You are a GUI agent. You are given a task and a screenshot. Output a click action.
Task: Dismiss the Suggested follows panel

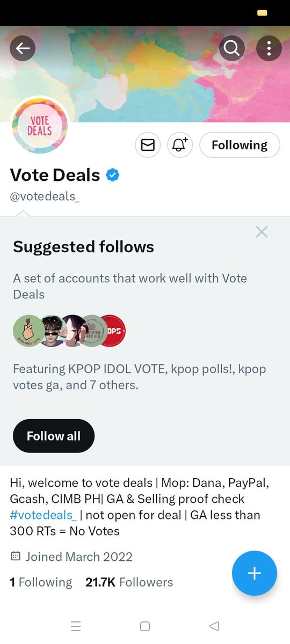(x=262, y=232)
